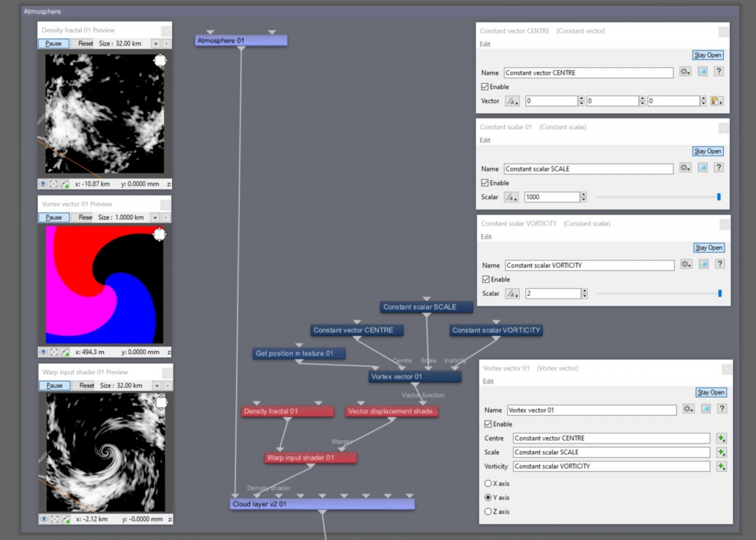Click the Scalar slider handle in the VORTICITY panel
This screenshot has height=540, width=756.
pos(719,294)
